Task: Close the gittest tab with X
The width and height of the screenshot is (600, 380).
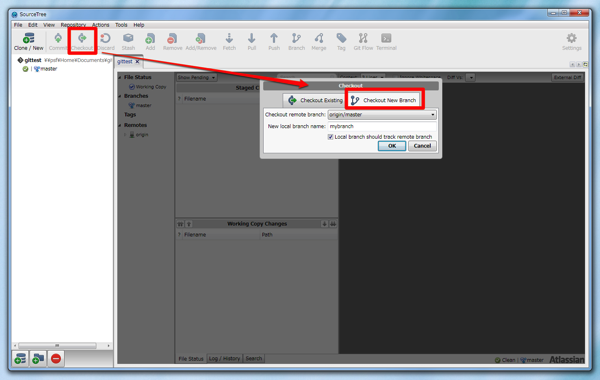Action: 137,61
